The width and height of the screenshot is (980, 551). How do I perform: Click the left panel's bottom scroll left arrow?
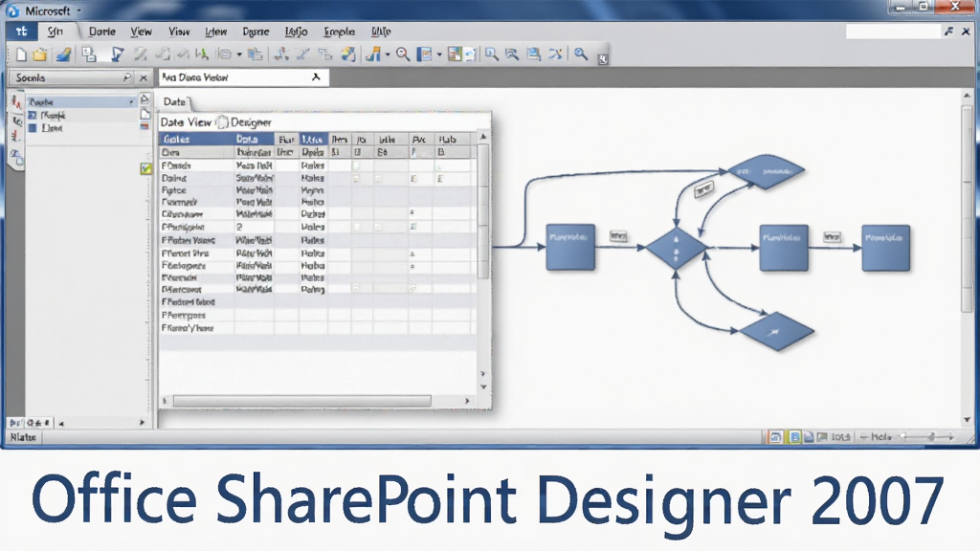[61, 424]
